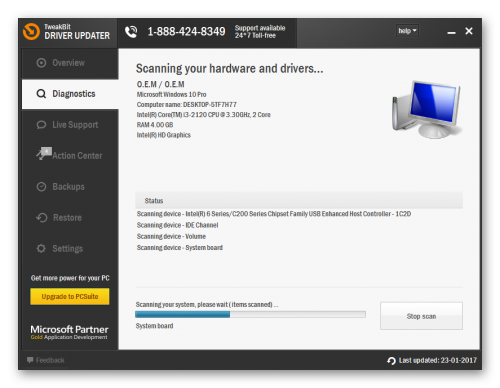Open the Settings section
Screen dimensions: 500x388
[x=70, y=248]
